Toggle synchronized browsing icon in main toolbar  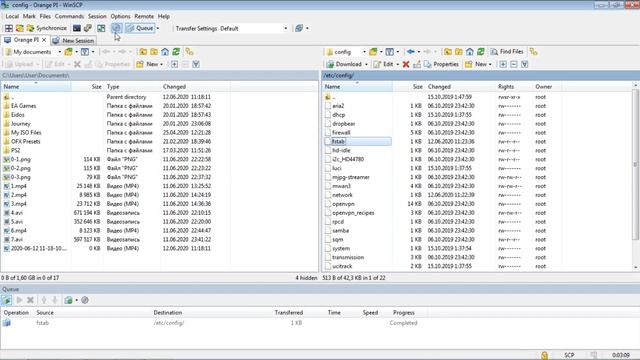(101, 28)
